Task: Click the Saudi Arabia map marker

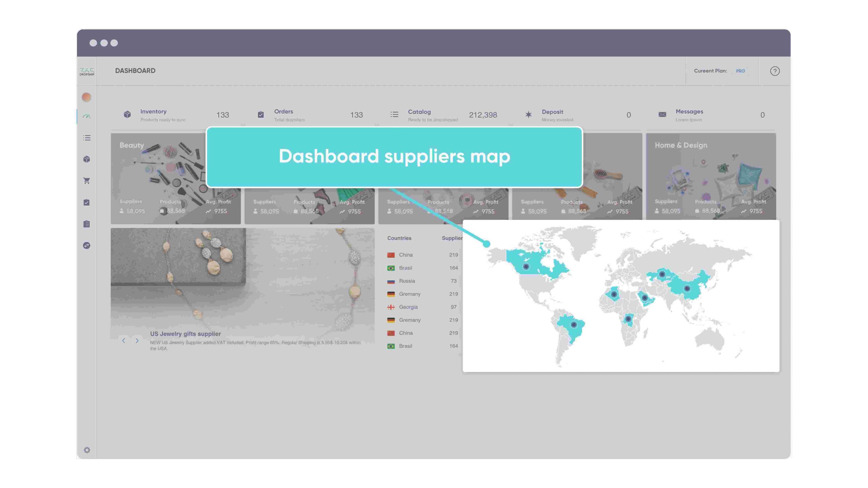Action: tap(645, 298)
